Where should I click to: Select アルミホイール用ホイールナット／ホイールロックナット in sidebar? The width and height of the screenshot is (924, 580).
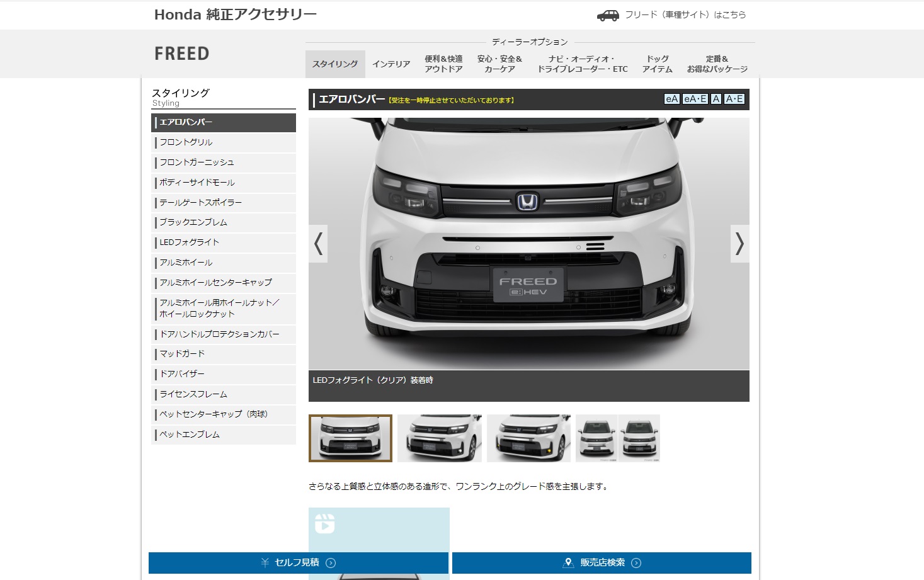tap(224, 309)
